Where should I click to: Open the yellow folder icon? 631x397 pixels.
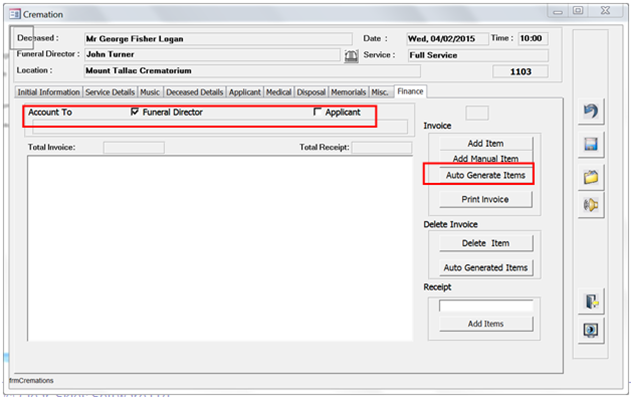point(591,177)
